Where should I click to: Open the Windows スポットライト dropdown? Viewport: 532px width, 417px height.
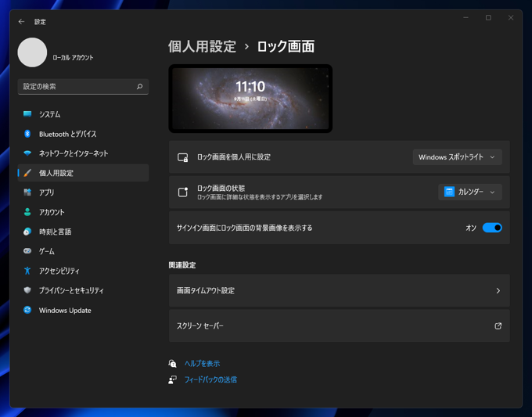click(458, 157)
